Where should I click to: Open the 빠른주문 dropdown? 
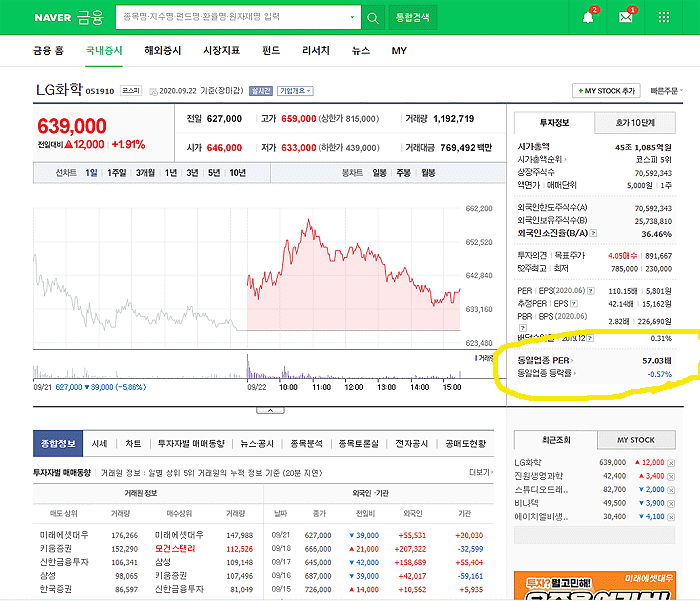pyautogui.click(x=666, y=91)
